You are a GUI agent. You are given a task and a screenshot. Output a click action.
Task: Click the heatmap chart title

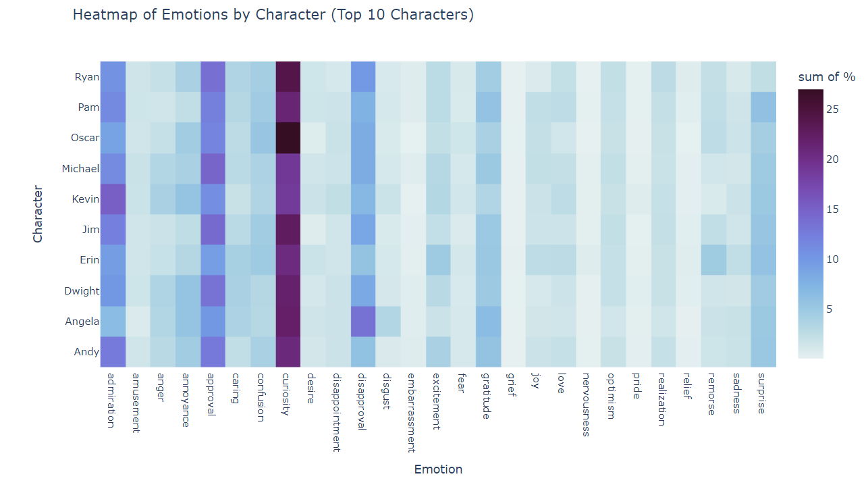pos(273,15)
